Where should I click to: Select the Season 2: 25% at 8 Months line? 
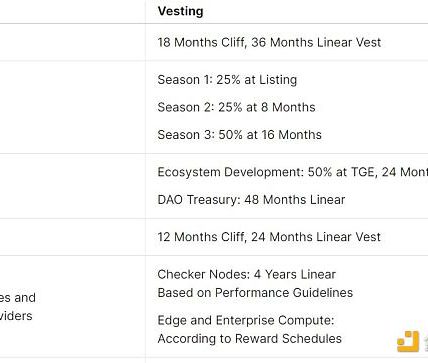236,107
